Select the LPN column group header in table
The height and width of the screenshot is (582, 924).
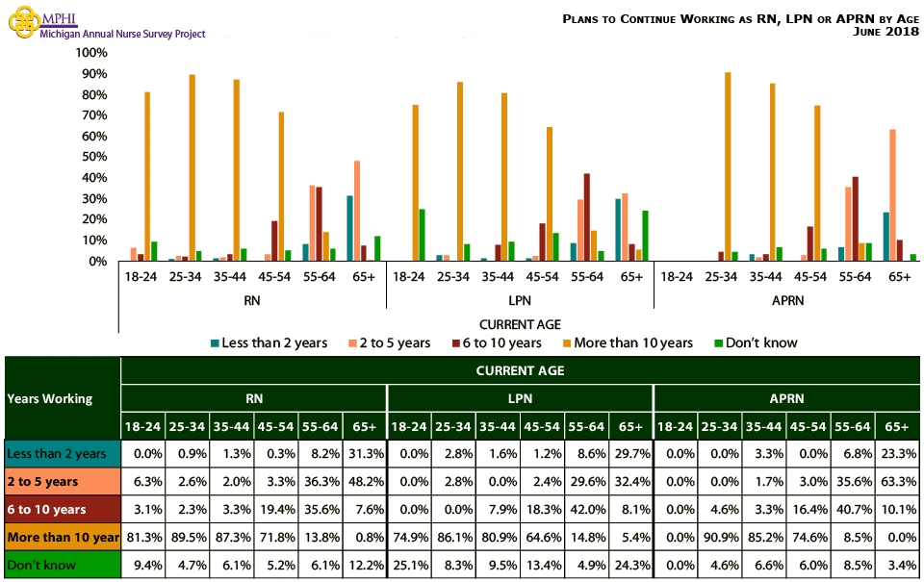click(520, 398)
